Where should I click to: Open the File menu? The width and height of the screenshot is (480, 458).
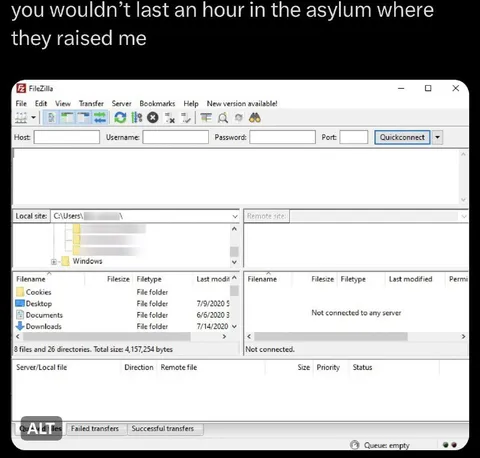(x=21, y=104)
